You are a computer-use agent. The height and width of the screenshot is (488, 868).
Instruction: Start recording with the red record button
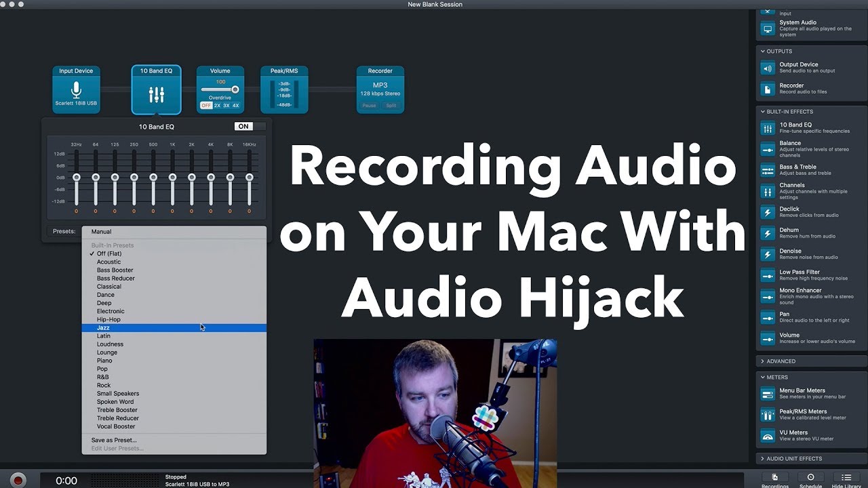pyautogui.click(x=18, y=480)
